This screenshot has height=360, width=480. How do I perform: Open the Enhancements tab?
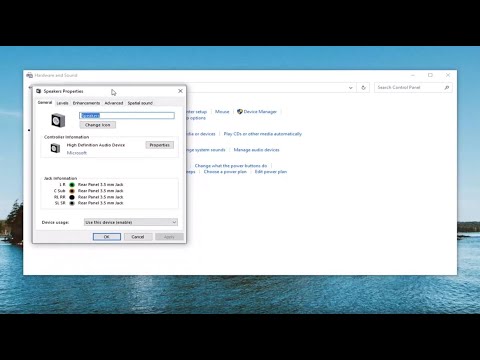[x=86, y=103]
